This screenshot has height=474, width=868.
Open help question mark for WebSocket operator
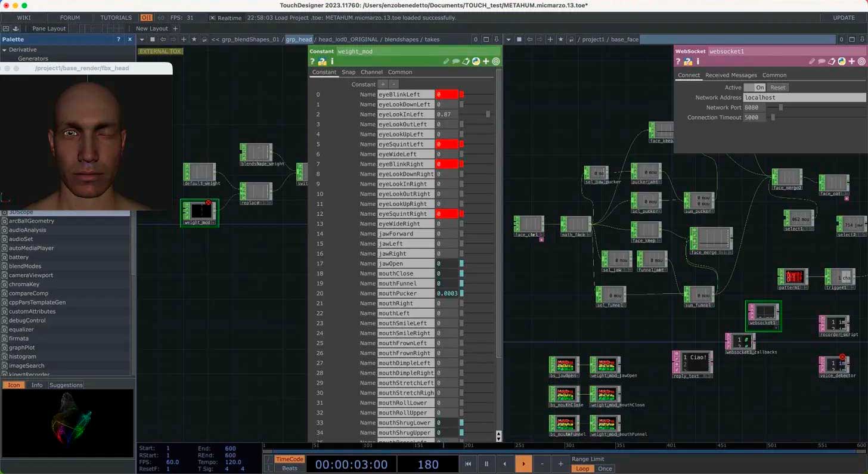(678, 61)
